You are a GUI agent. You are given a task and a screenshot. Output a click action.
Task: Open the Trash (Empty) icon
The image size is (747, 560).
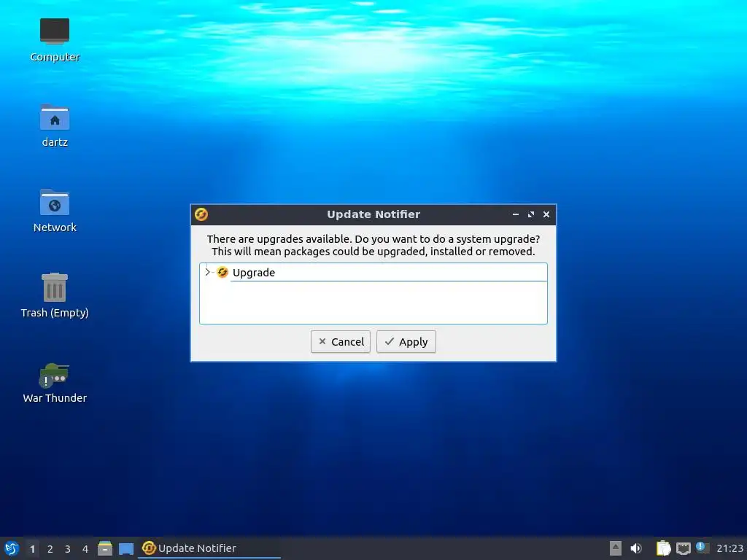[55, 295]
